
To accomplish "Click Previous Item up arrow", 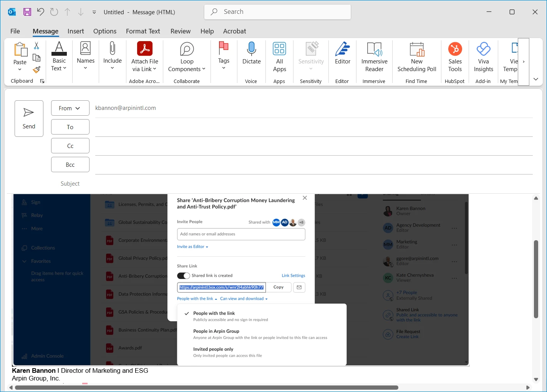I will 67,12.
